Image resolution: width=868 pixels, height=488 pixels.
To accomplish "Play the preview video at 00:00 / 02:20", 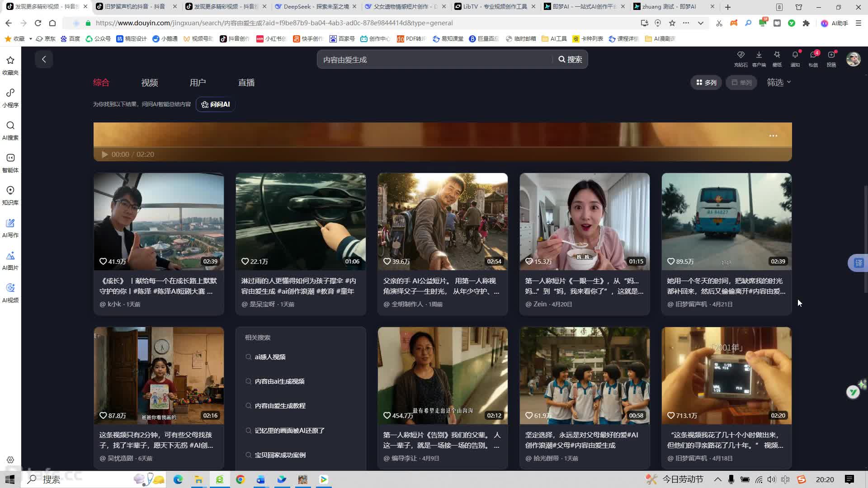I will click(x=104, y=155).
